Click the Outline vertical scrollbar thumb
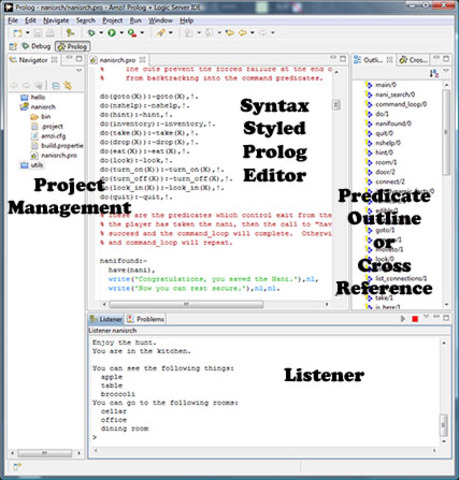 pos(446,132)
